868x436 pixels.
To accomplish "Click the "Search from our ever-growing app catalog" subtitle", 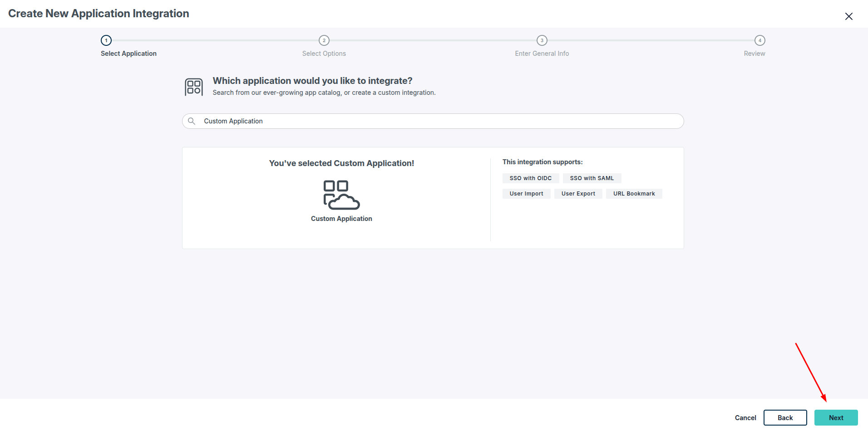I will 324,93.
